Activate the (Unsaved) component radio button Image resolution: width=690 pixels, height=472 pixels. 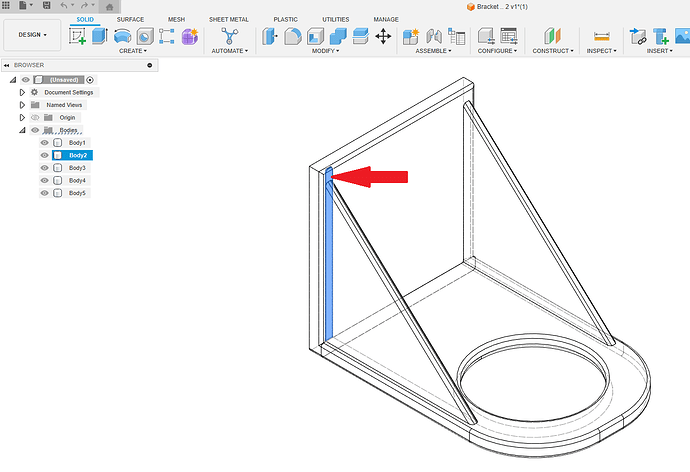[90, 80]
